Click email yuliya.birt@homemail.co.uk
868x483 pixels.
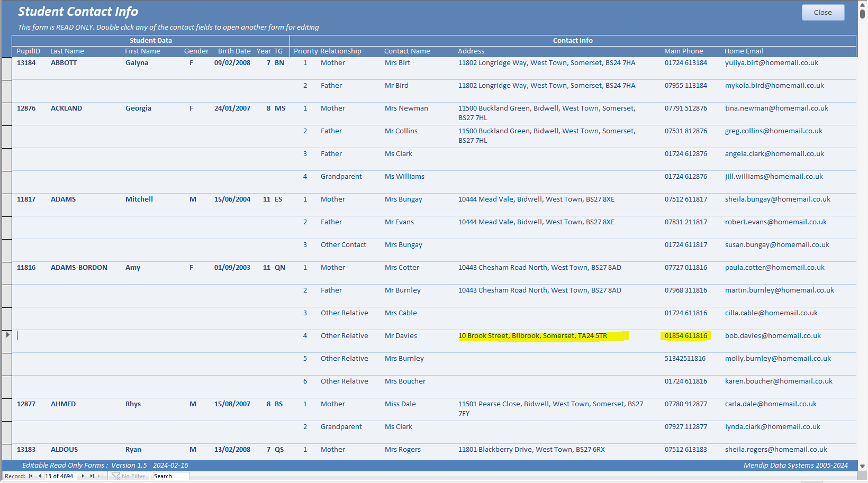point(772,63)
